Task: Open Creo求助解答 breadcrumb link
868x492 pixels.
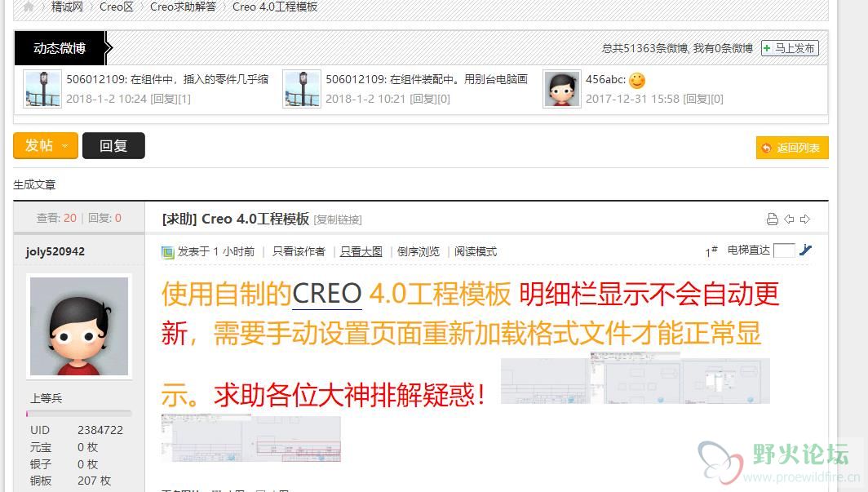Action: [x=184, y=7]
